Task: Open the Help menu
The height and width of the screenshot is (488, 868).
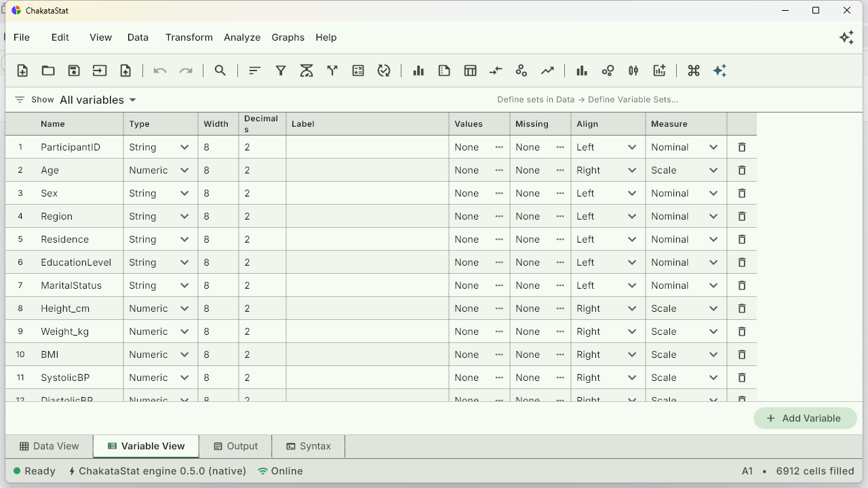Action: click(326, 37)
